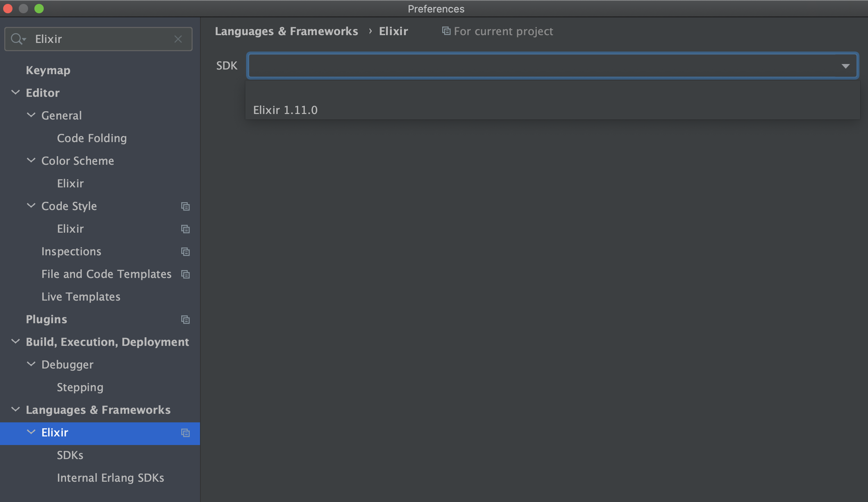Click the copy settings icon beside Plugins
The width and height of the screenshot is (868, 502).
[x=186, y=319]
